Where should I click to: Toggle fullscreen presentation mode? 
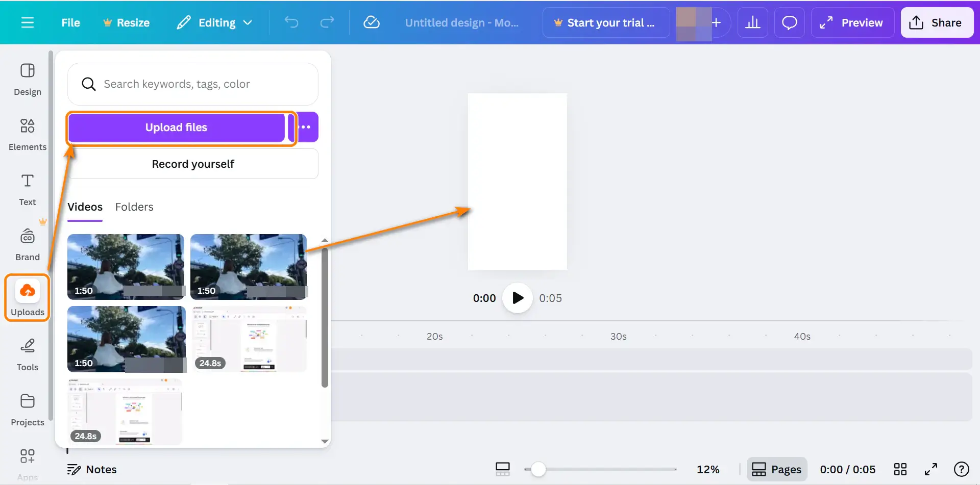[x=930, y=469]
